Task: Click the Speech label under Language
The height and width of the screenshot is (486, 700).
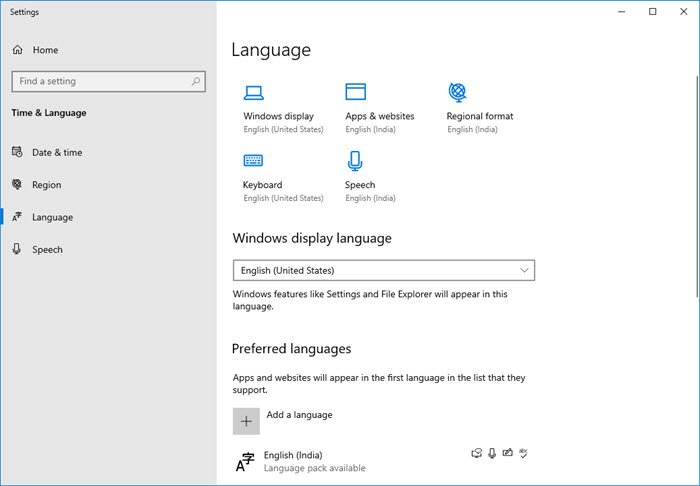Action: point(360,185)
